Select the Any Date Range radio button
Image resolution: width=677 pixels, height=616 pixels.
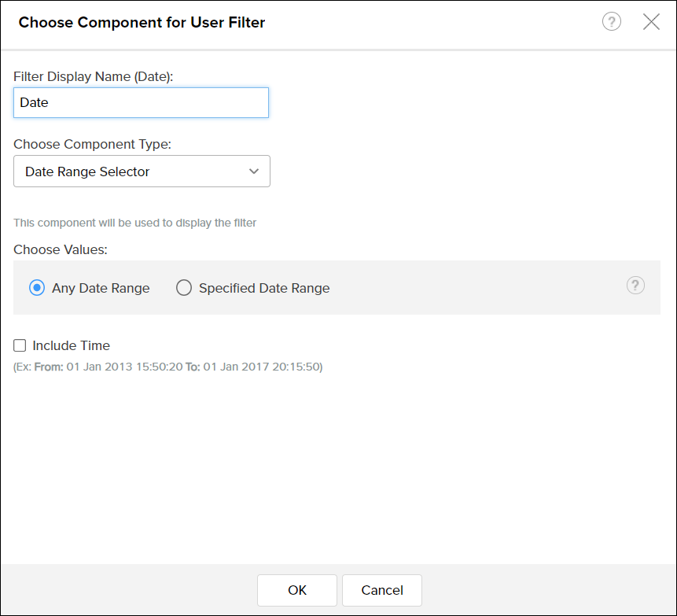(36, 288)
